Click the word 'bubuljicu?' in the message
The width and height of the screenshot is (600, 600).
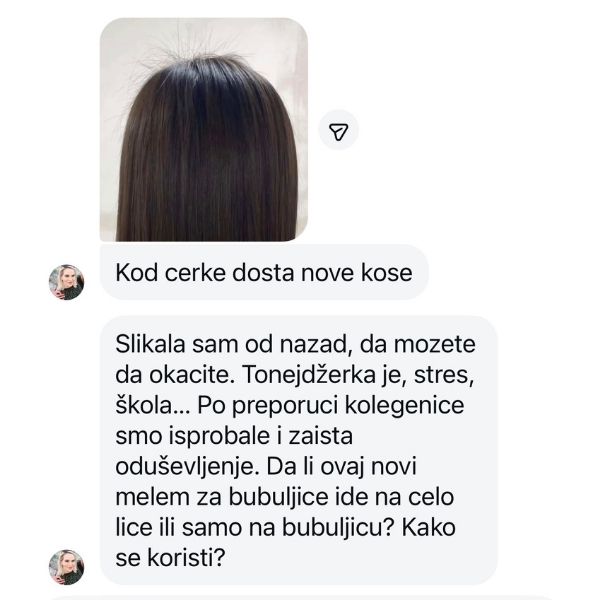click(x=339, y=527)
